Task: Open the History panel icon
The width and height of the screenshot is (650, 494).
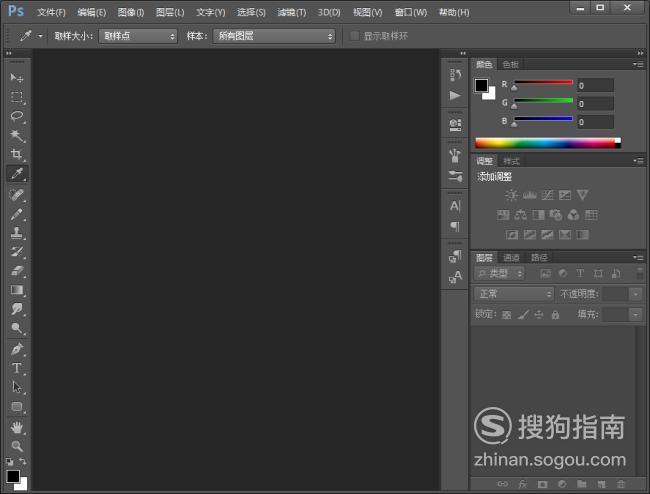Action: point(455,75)
